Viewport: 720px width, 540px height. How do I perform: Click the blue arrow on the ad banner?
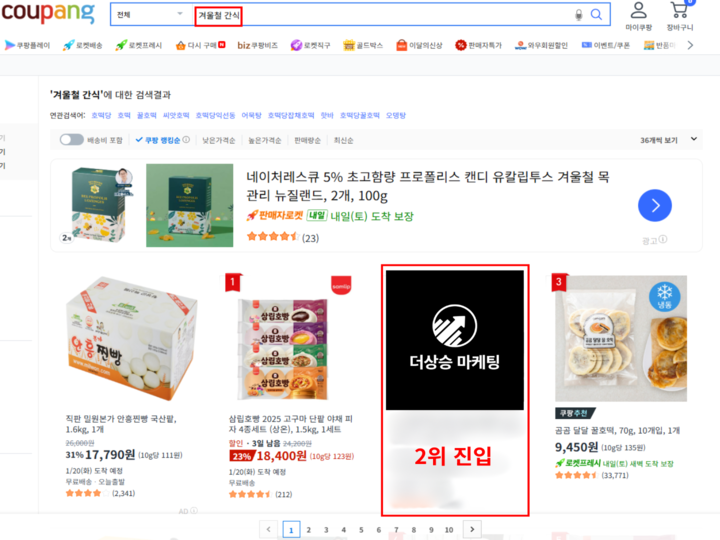[x=654, y=205]
